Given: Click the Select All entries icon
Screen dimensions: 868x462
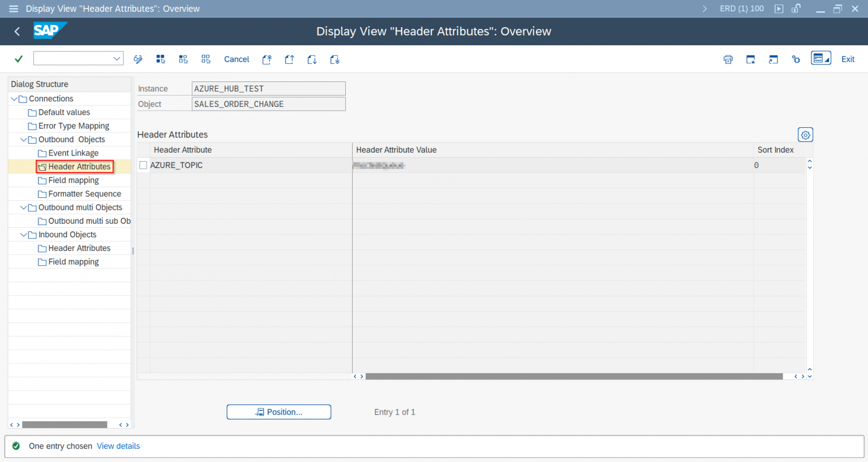Looking at the screenshot, I should point(161,59).
